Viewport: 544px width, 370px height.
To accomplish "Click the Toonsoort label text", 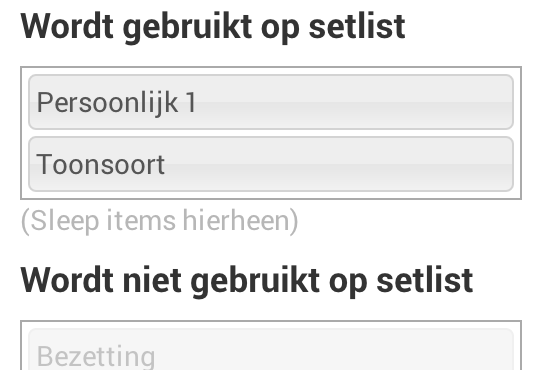I will pos(101,165).
